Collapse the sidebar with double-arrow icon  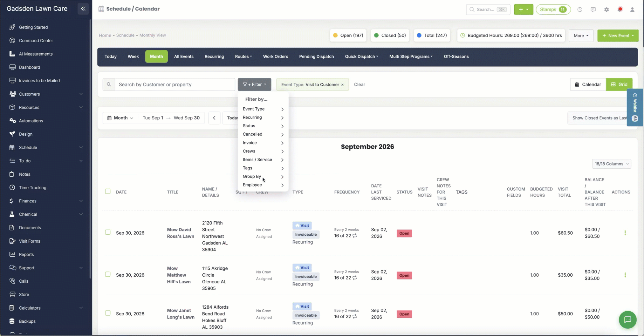pos(83,9)
